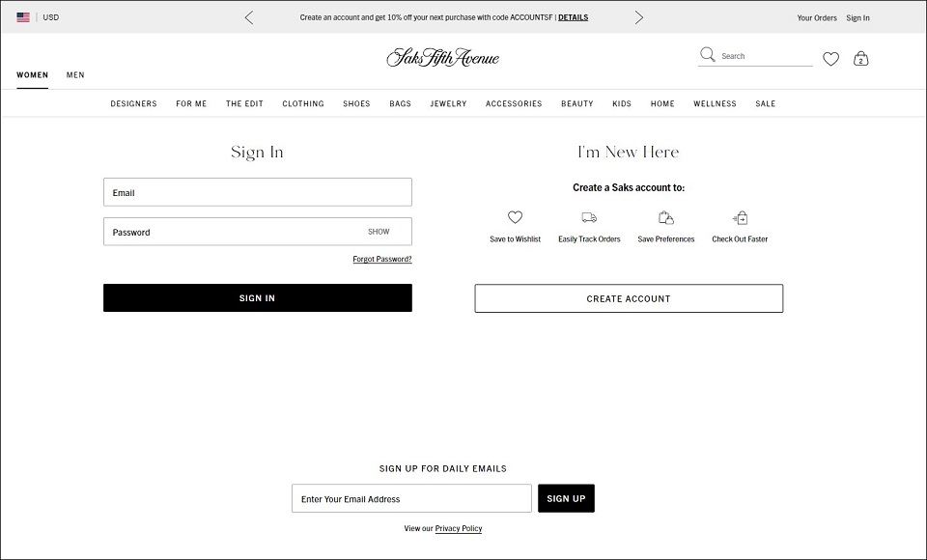Open the Forgot Password? link
The width and height of the screenshot is (927, 560).
pos(382,259)
